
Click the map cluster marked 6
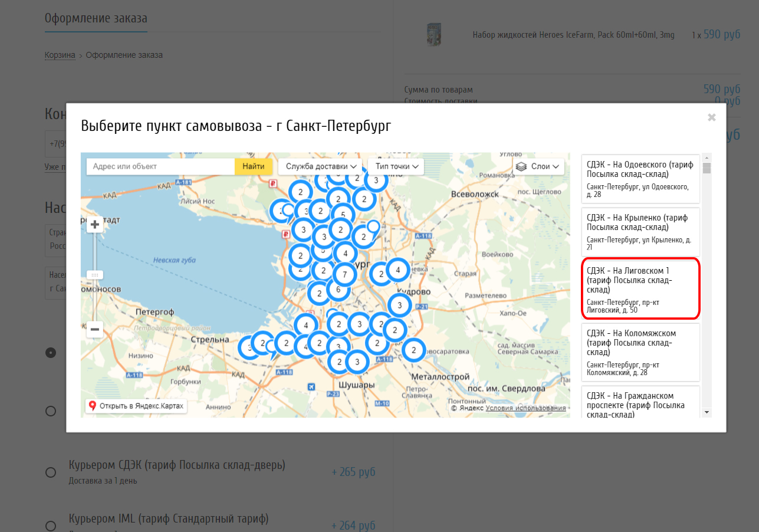pos(338,290)
